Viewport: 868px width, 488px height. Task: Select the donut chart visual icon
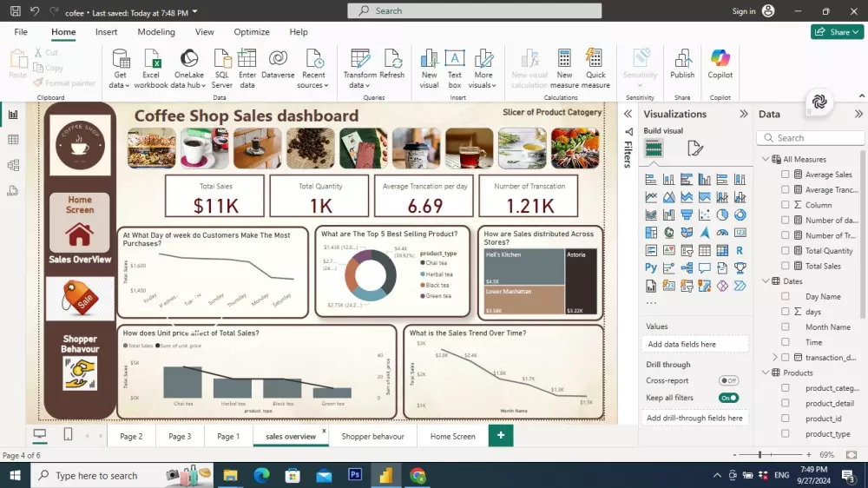pos(740,215)
